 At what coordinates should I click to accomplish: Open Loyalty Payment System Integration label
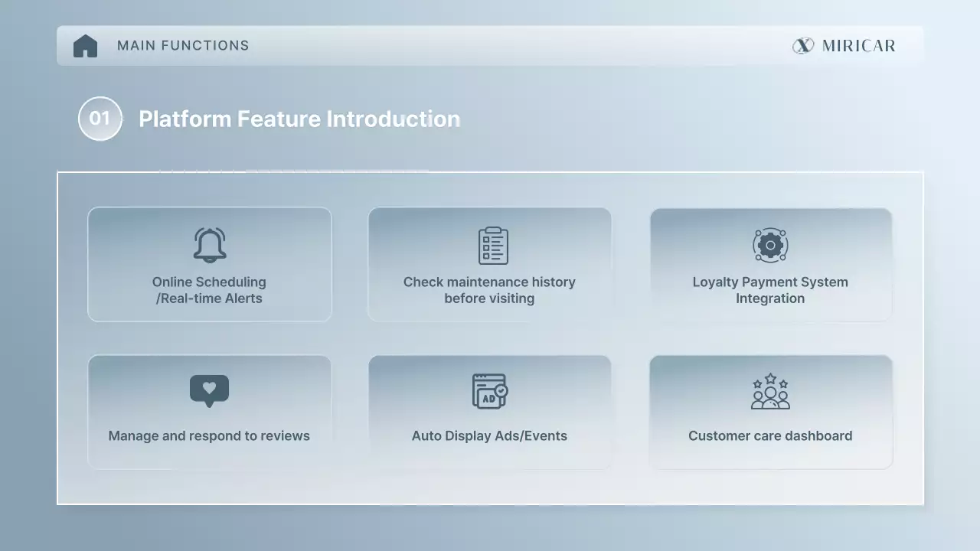[770, 290]
